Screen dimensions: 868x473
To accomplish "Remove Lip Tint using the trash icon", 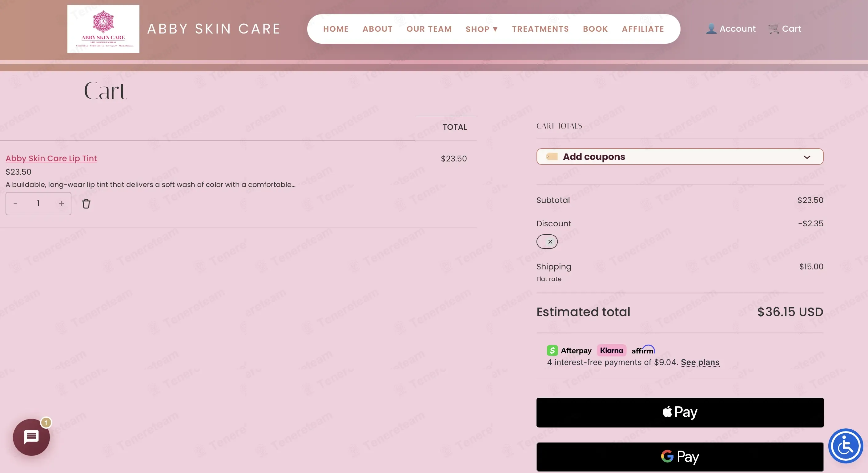I will [86, 204].
